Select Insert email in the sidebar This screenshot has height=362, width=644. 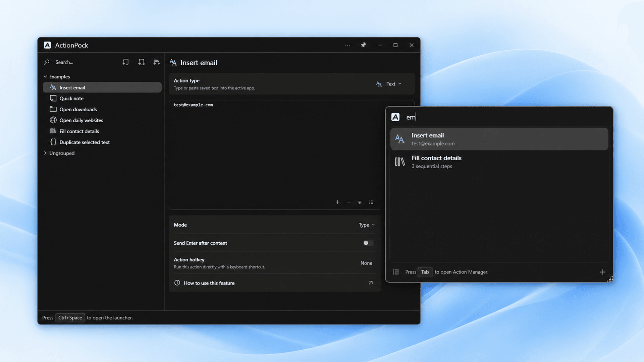tap(102, 87)
